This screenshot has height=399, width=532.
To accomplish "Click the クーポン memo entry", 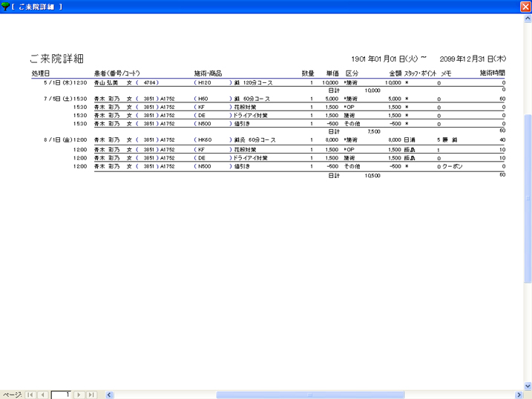I will point(452,167).
